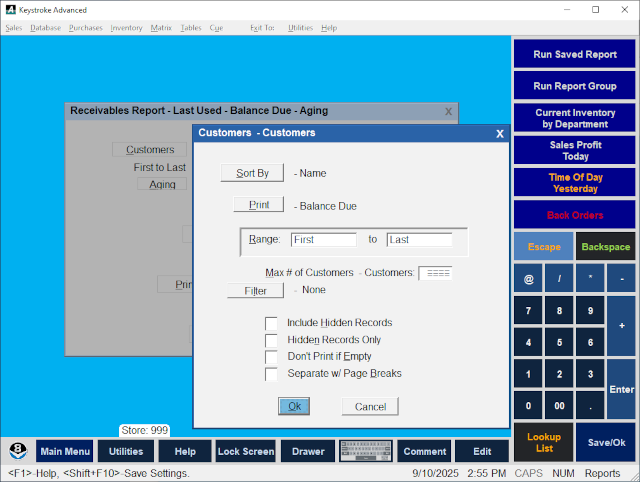Open the Inventory menu
This screenshot has height=482, width=640.
(126, 28)
